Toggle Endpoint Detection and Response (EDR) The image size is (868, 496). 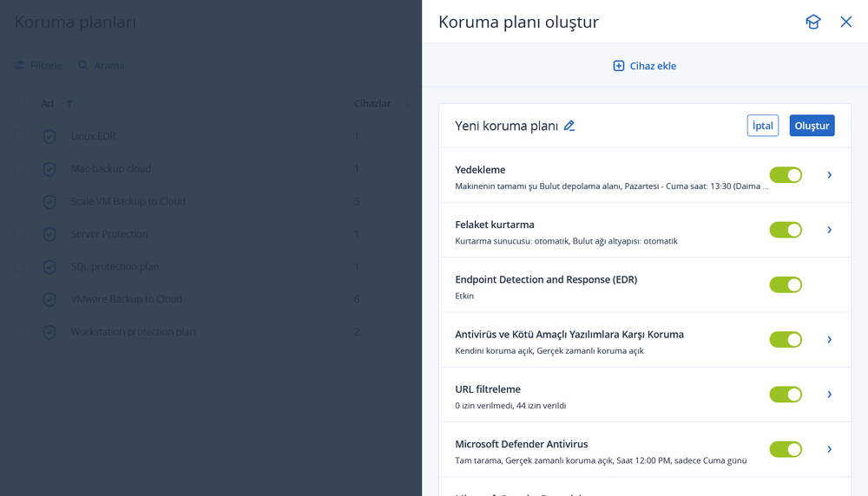(x=786, y=284)
